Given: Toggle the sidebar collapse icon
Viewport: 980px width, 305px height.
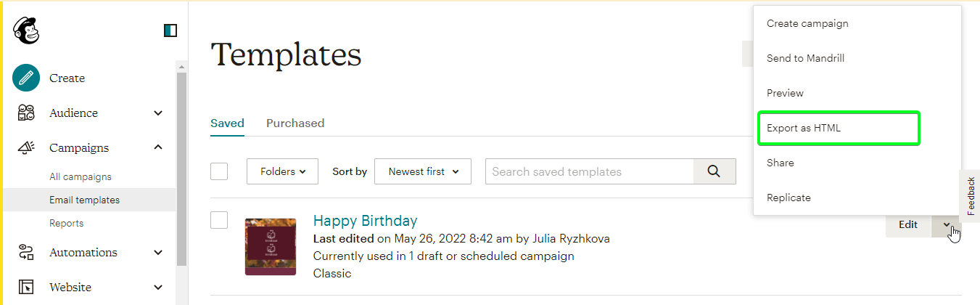Looking at the screenshot, I should point(170,30).
